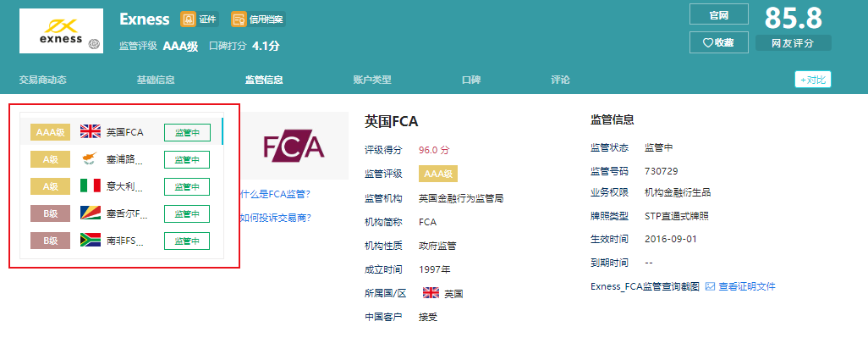The image size is (868, 349).
Task: Select the 南非FS regulator row
Action: pos(121,241)
